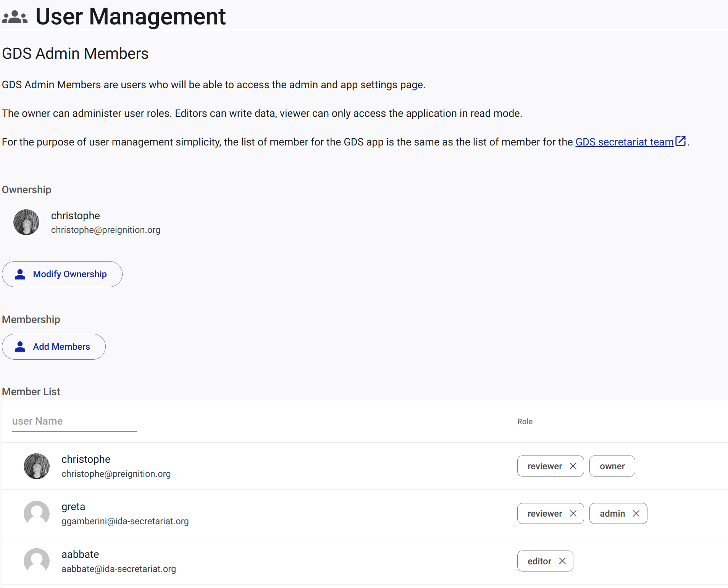Viewport: 728px width, 588px height.
Task: Remove reviewer role from greta
Action: 573,514
